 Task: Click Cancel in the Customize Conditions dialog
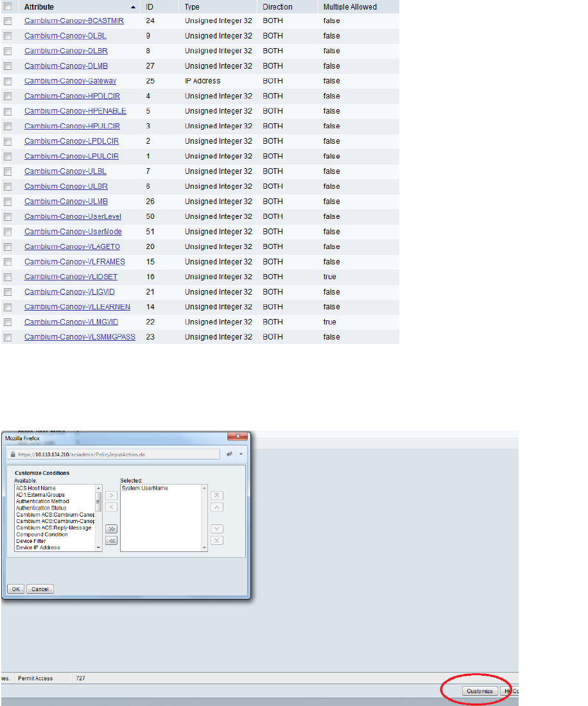40,589
